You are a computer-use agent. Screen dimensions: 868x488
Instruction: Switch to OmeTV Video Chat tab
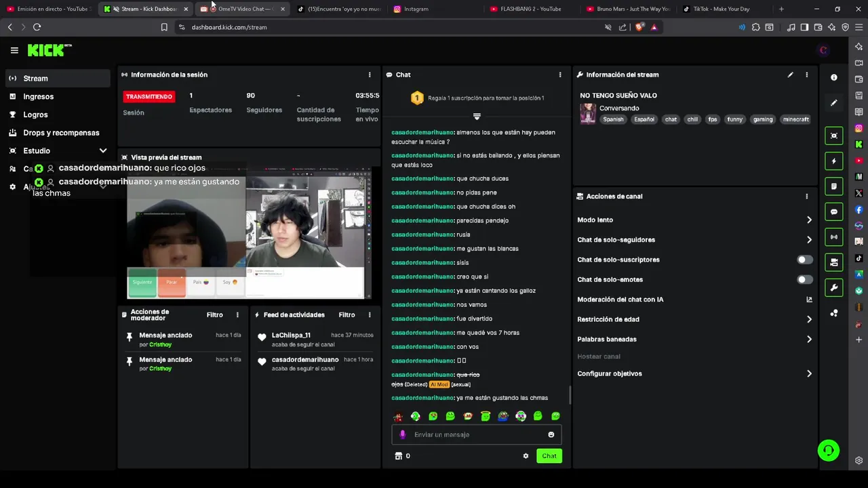(243, 9)
